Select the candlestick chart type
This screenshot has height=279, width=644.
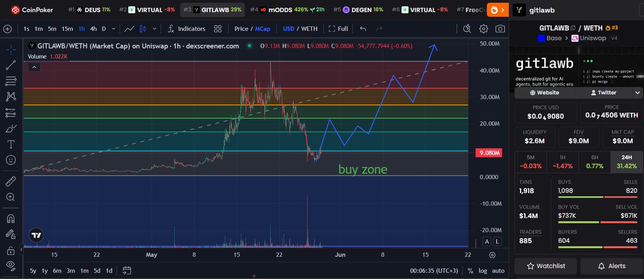(143, 28)
